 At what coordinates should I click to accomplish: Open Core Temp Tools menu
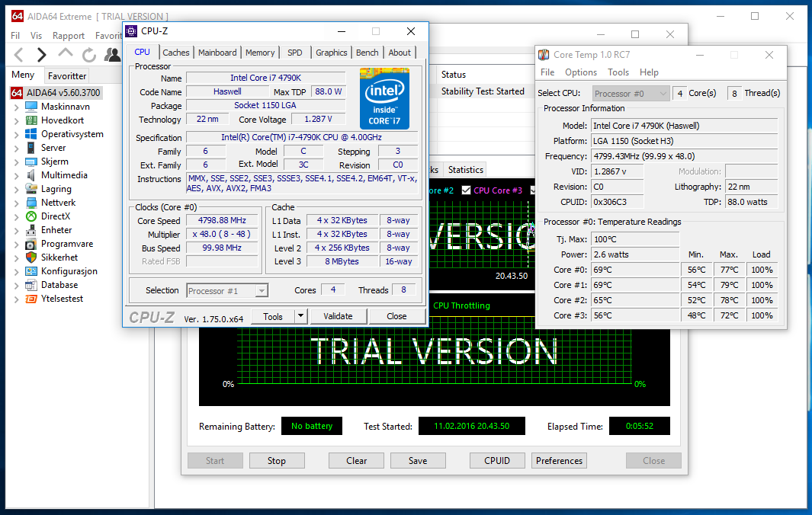[618, 72]
